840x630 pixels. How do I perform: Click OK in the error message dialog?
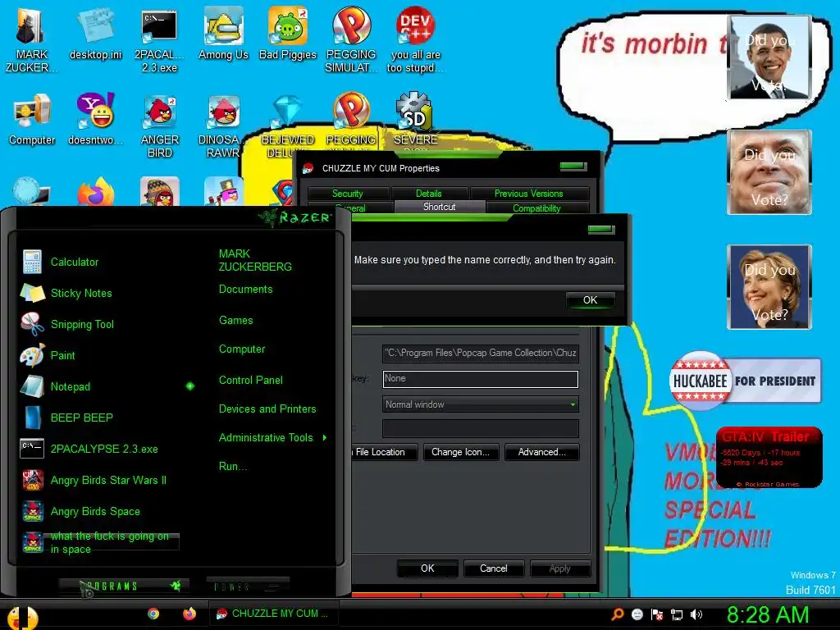click(x=590, y=300)
